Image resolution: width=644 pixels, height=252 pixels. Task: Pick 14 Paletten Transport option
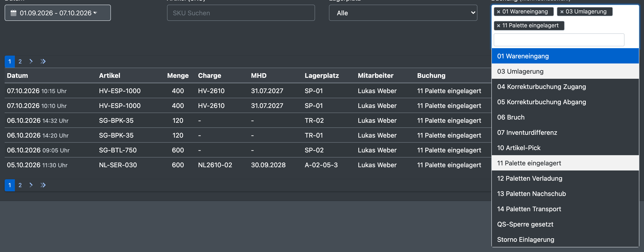[x=565, y=209]
